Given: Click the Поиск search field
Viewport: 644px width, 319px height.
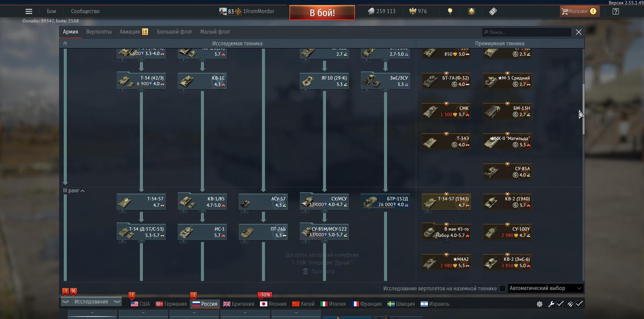Looking at the screenshot, I should click(x=527, y=32).
